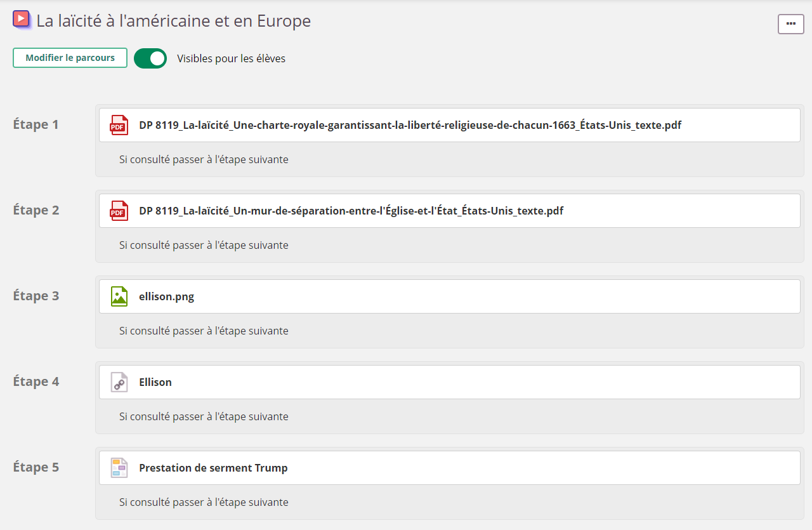Click the red play parcours icon beside title
The width and height of the screenshot is (812, 530).
pyautogui.click(x=22, y=20)
